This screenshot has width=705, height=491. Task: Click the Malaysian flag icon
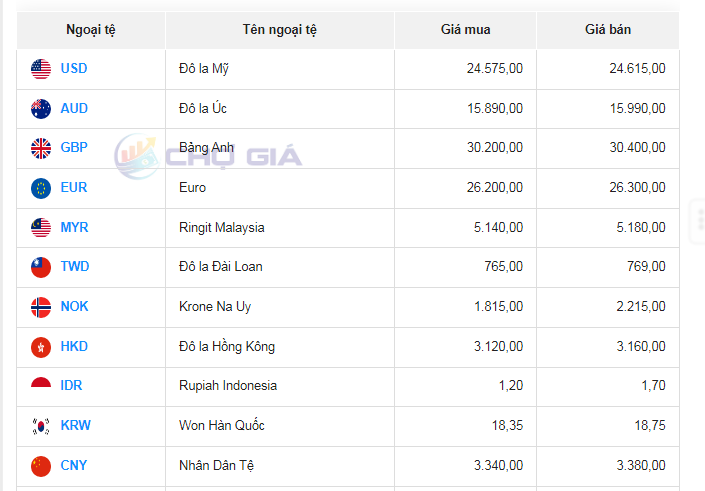click(x=41, y=228)
